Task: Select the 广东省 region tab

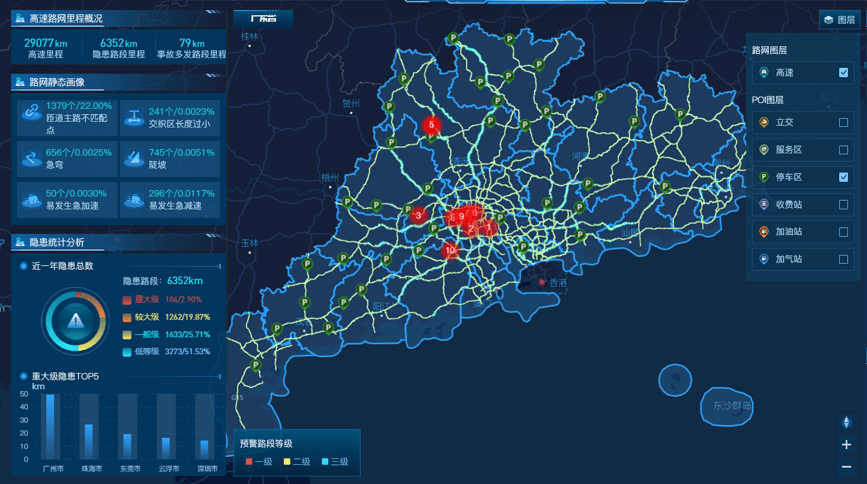Action: click(x=263, y=19)
